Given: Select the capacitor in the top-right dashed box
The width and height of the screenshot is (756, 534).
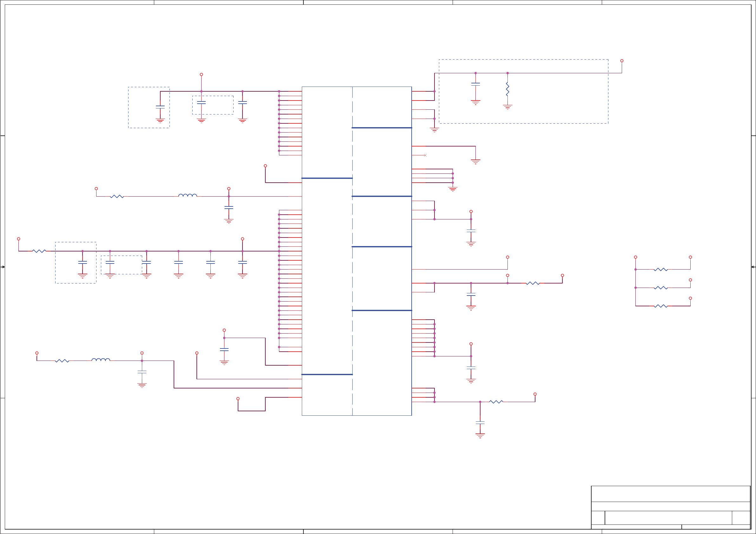Looking at the screenshot, I should (475, 84).
